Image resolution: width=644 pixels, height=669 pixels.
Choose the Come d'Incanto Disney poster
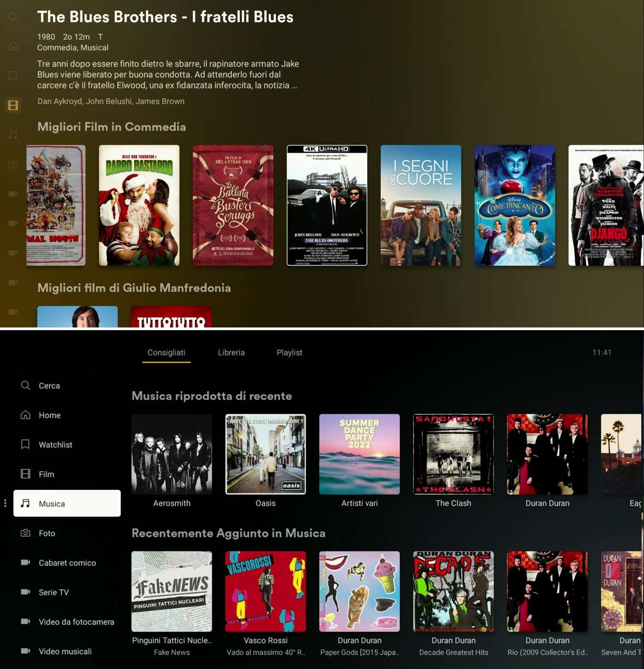click(515, 205)
